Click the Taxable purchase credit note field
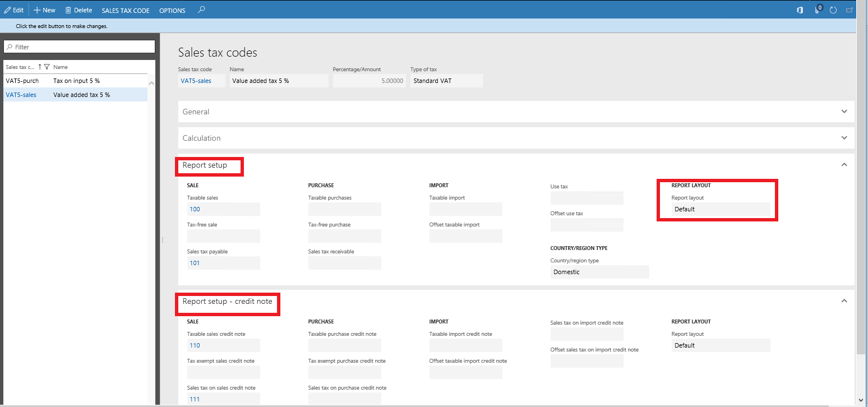868x407 pixels. tap(344, 345)
